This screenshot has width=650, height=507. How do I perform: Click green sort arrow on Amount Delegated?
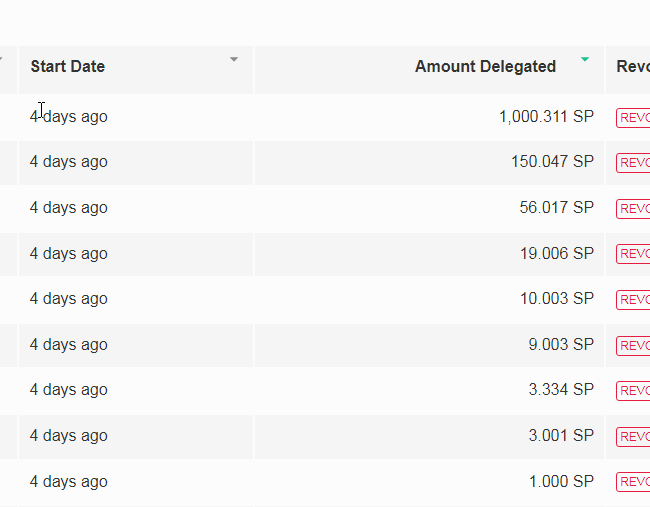[585, 60]
